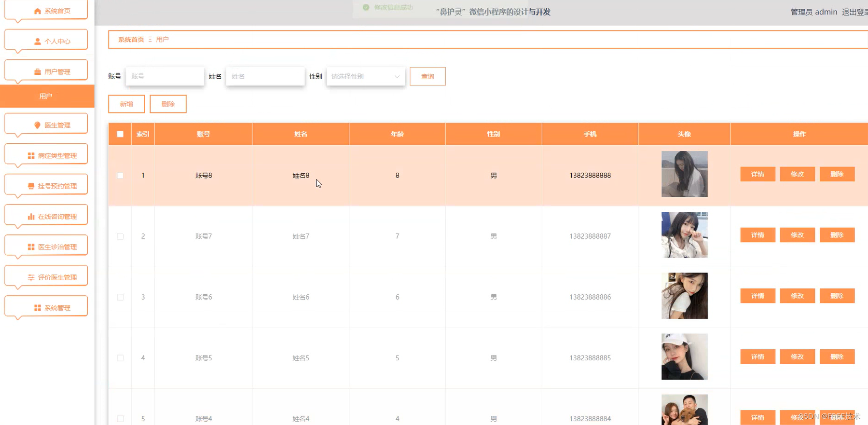Screen dimensions: 868x425
Task: Click 修改 for row 账号6
Action: click(797, 296)
